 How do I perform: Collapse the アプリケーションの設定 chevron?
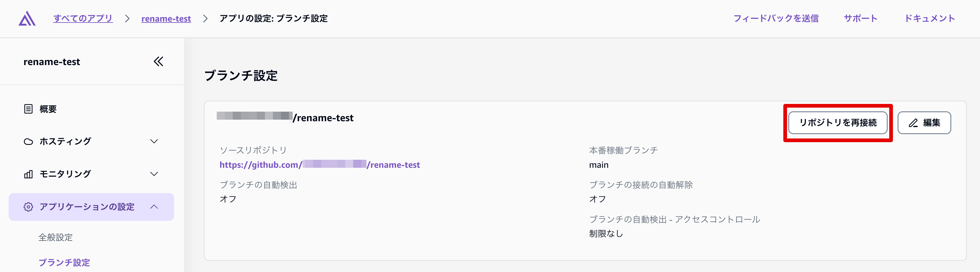tap(154, 207)
